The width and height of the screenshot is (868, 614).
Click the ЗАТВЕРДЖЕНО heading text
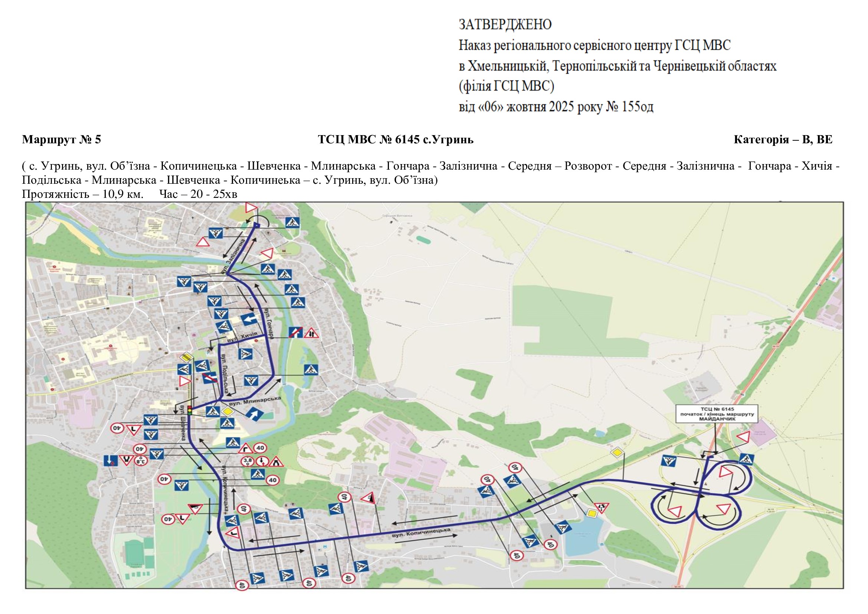[x=505, y=25]
